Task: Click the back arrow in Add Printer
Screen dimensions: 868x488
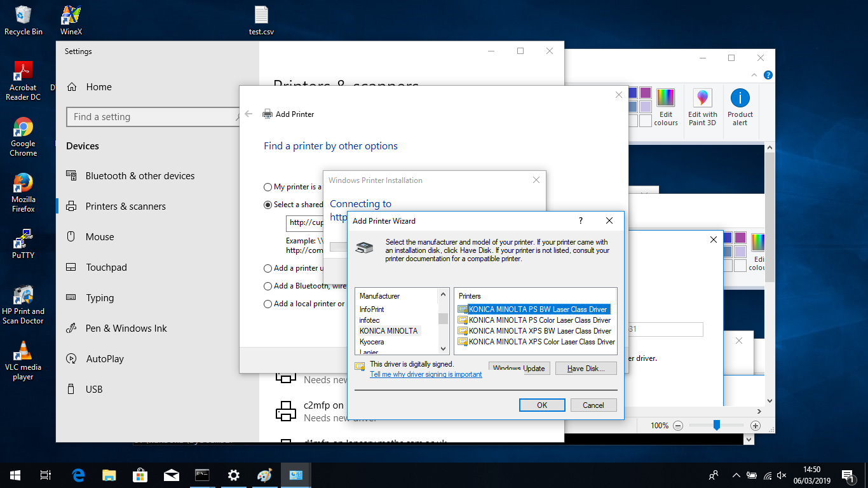Action: tap(248, 114)
